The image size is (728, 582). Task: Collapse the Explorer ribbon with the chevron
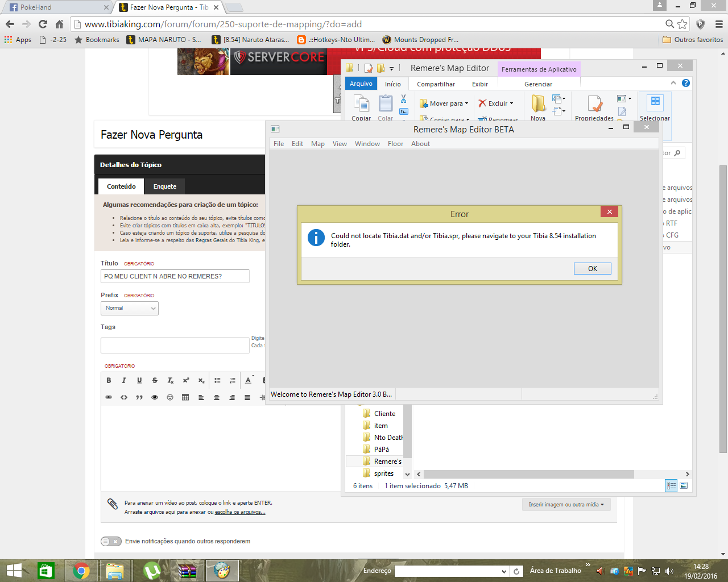coord(673,83)
